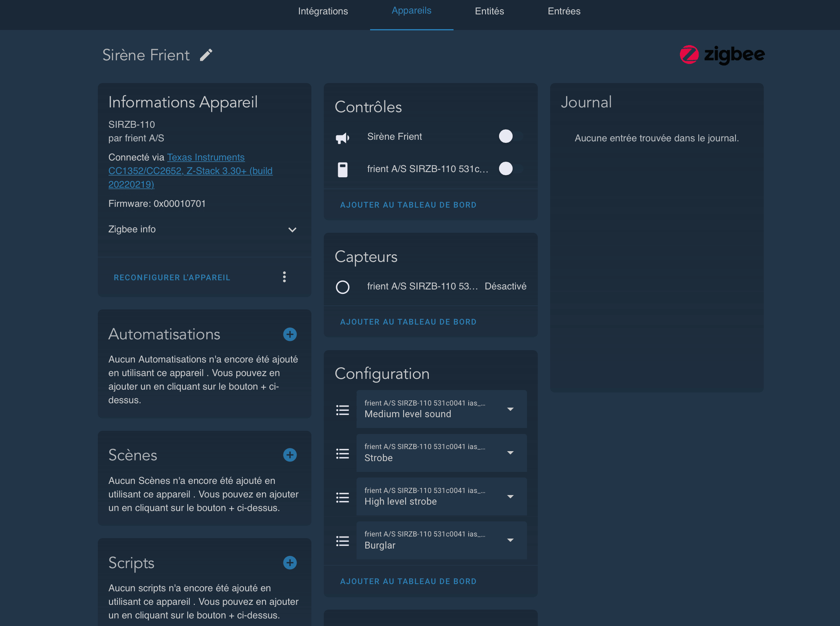Click the switch device icon beside frient A/S SIRZB-110 531c
Screen dimensions: 840x626
point(343,170)
